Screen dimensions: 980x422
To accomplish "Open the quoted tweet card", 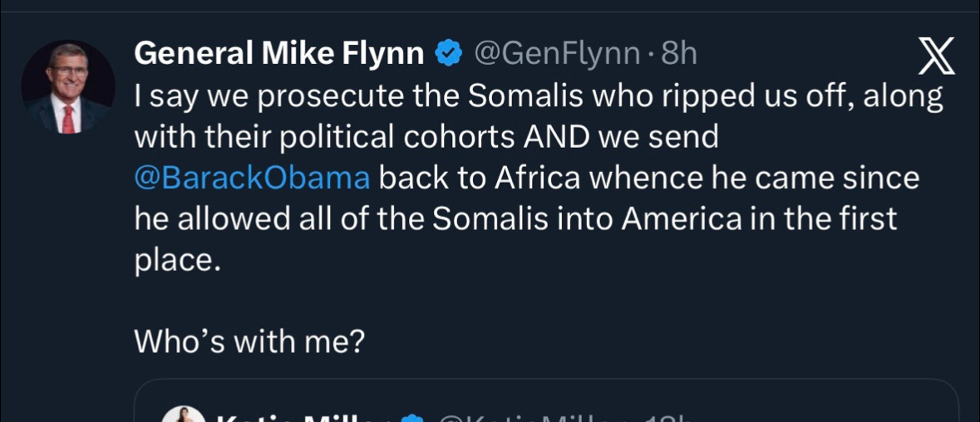I will (545, 403).
